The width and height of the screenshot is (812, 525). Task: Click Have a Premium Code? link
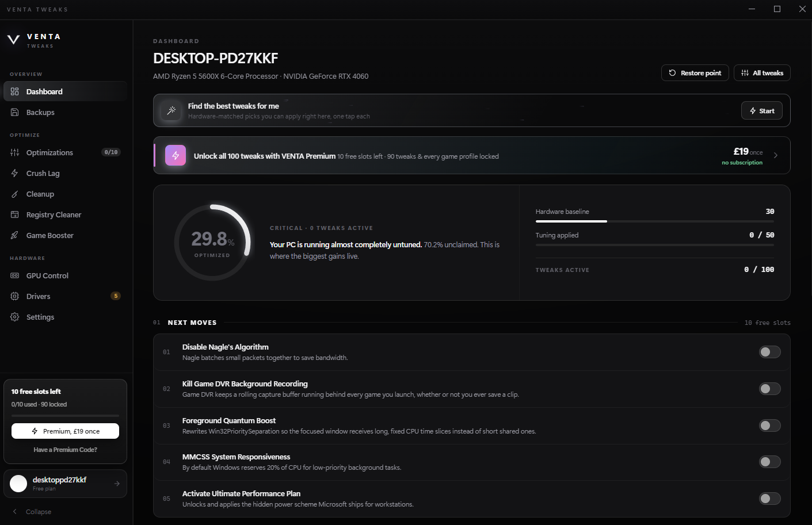click(65, 450)
